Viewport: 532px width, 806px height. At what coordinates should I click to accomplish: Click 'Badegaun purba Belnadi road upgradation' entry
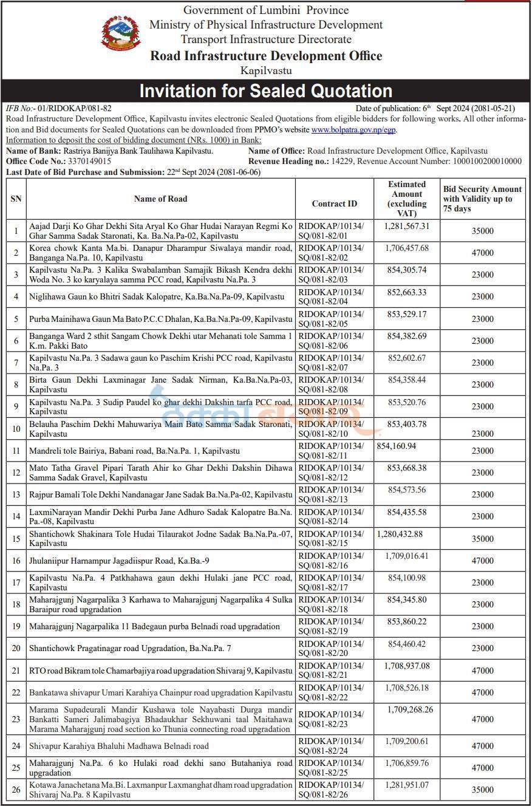point(154,626)
